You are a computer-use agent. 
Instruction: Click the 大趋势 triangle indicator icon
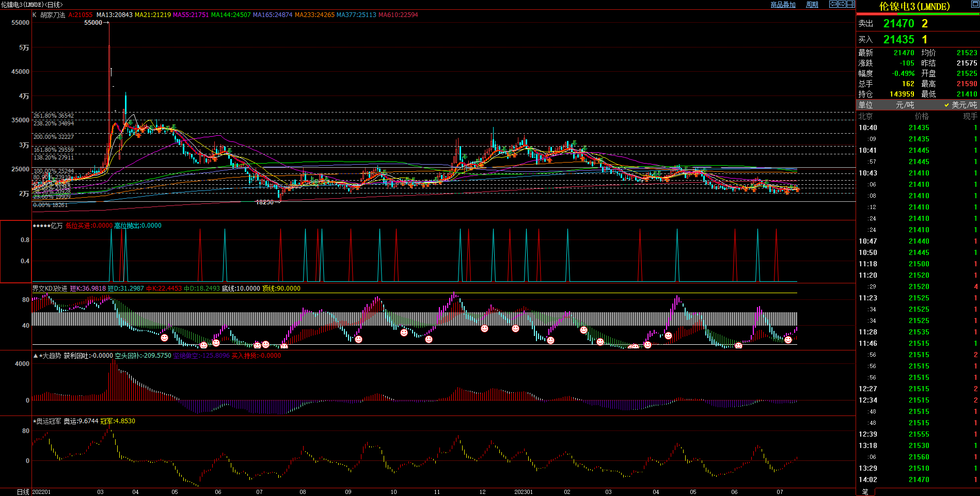[36, 356]
